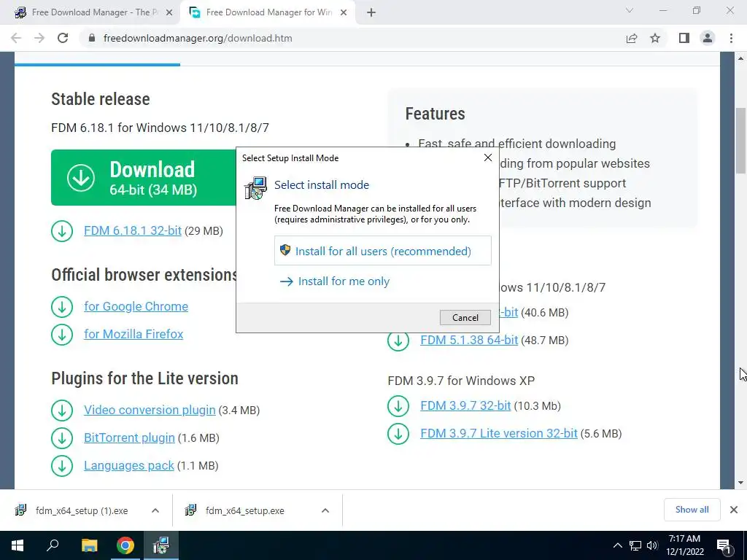The height and width of the screenshot is (560, 747).
Task: Click the download icon beside FDM 5.1.38 64-bit
Action: [x=398, y=341]
